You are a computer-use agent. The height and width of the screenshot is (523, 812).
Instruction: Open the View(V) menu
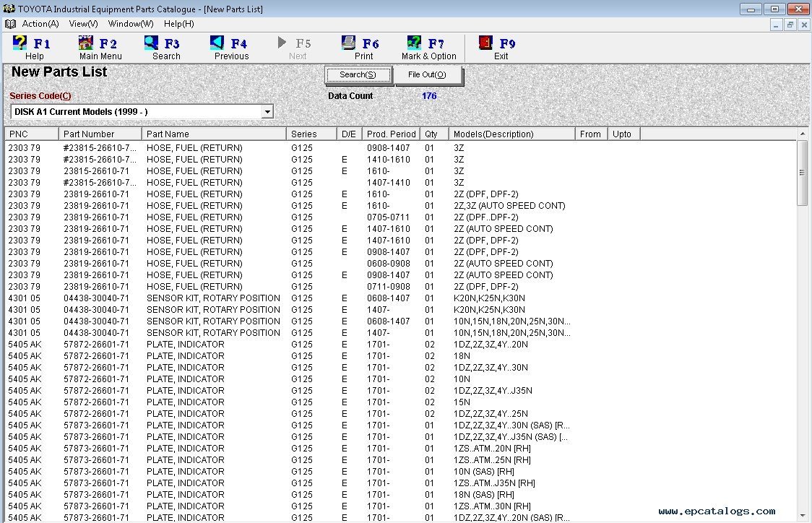[x=83, y=24]
